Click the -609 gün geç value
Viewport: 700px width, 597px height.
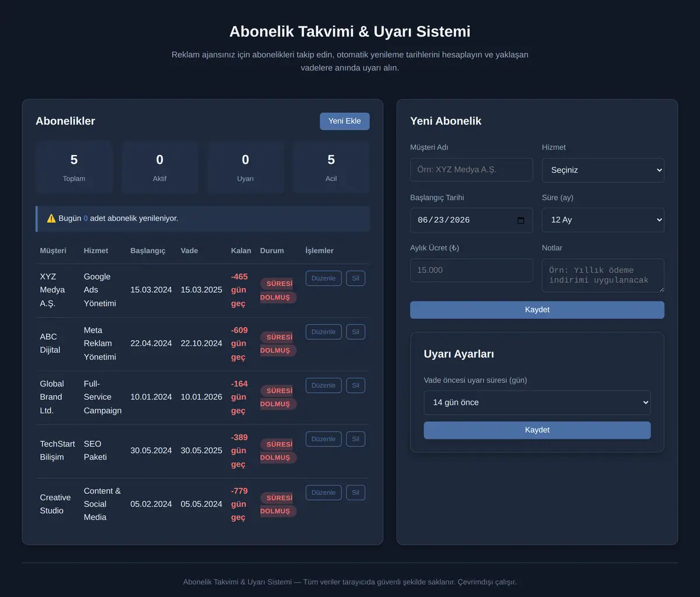239,343
